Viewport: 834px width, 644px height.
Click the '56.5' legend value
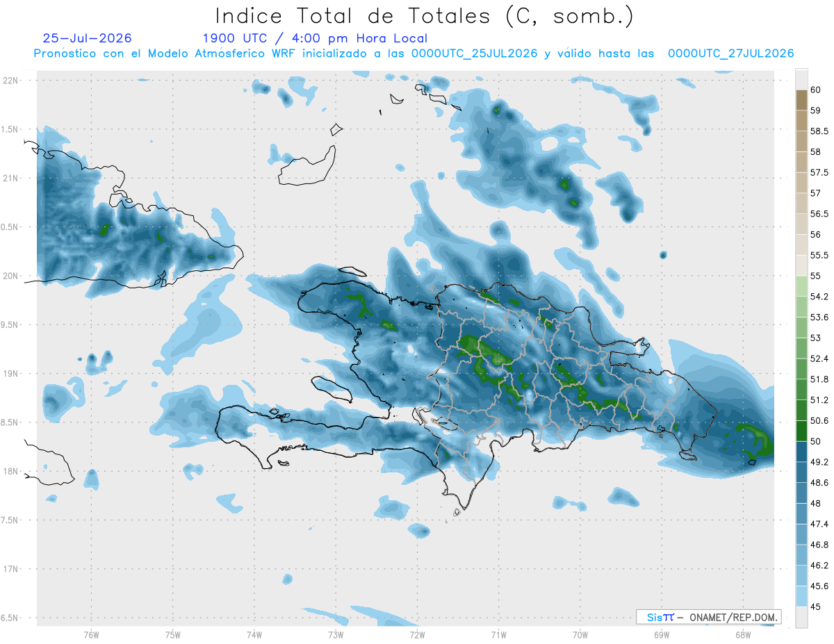[x=819, y=214]
